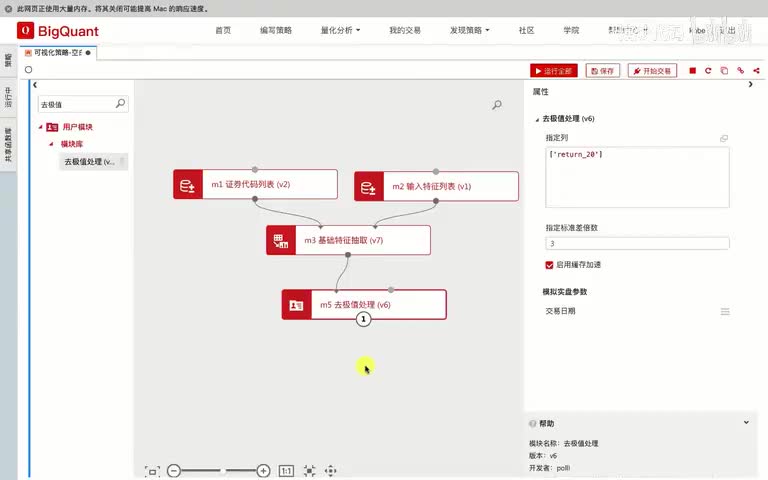Click the 运行全部 button

point(553,71)
